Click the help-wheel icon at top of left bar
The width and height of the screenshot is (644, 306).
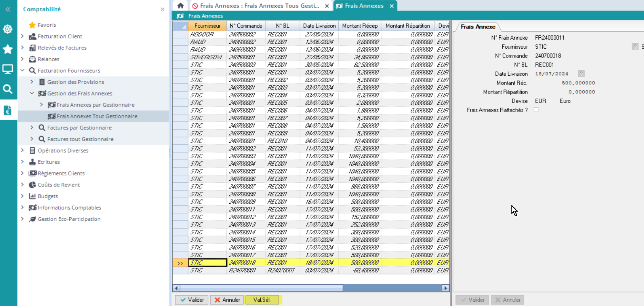coord(8,29)
